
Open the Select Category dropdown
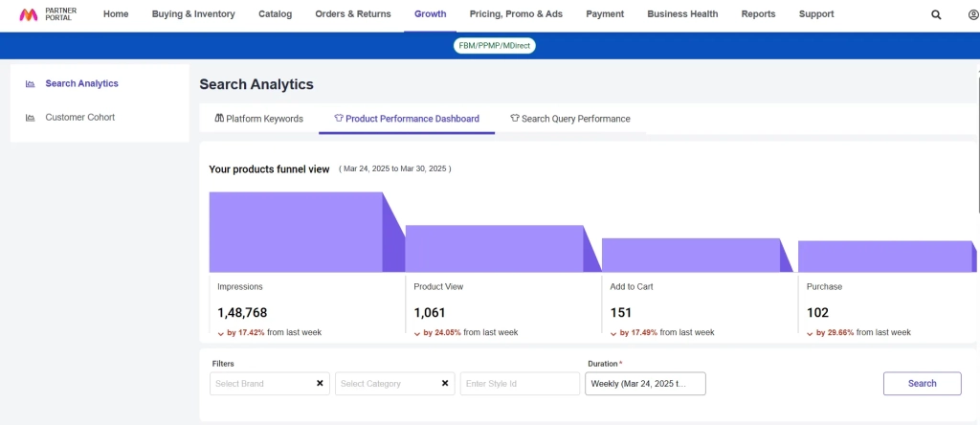tap(385, 384)
